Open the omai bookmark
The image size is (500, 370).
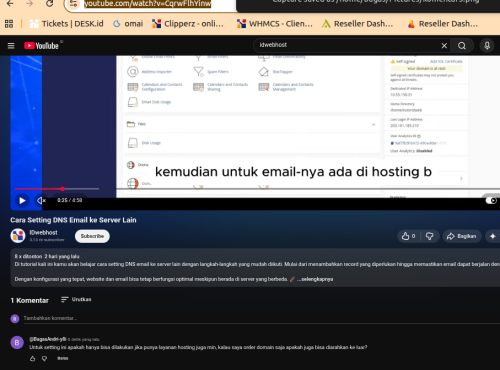click(x=128, y=24)
